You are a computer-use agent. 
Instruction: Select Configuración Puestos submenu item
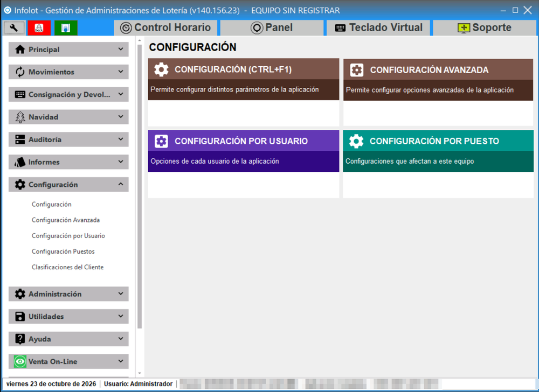[x=63, y=251]
